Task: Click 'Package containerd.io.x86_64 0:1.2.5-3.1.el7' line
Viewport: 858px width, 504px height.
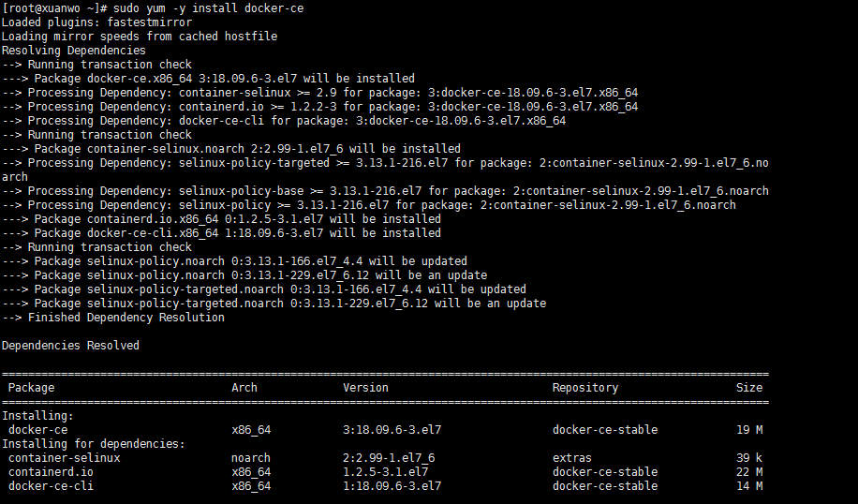Action: point(221,219)
